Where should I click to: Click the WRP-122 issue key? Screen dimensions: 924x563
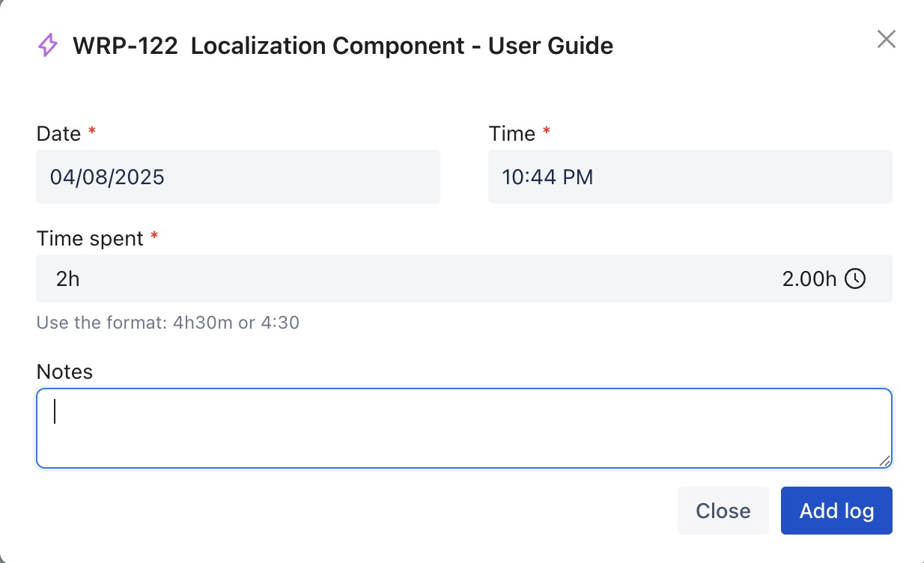[x=125, y=46]
